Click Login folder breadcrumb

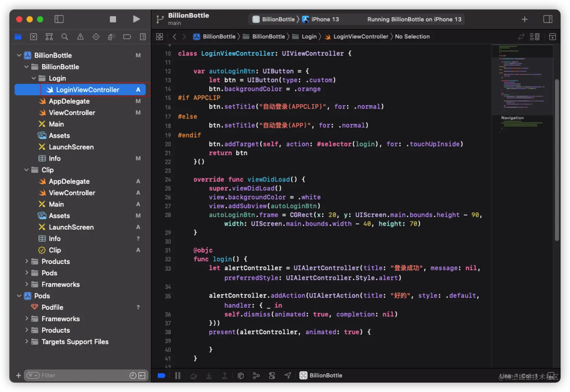click(305, 37)
